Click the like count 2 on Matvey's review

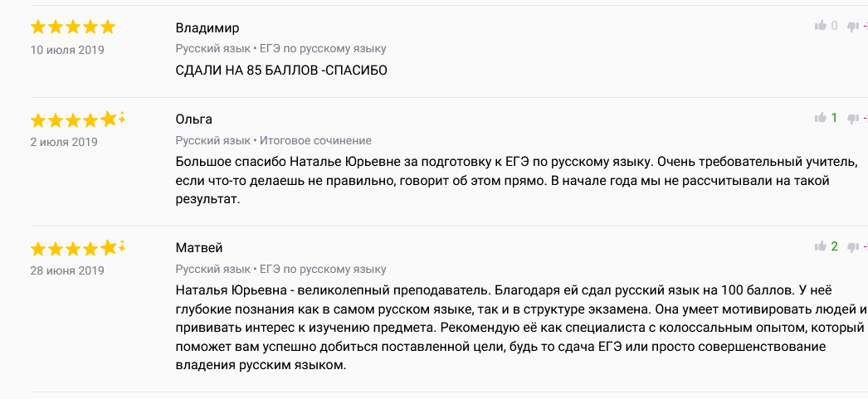click(x=835, y=246)
